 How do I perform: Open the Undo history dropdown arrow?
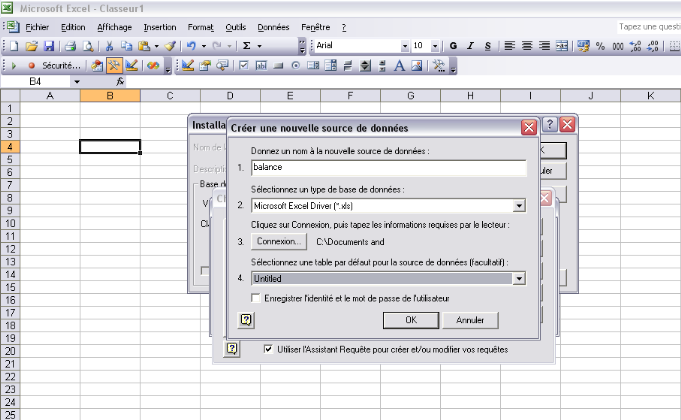click(204, 46)
